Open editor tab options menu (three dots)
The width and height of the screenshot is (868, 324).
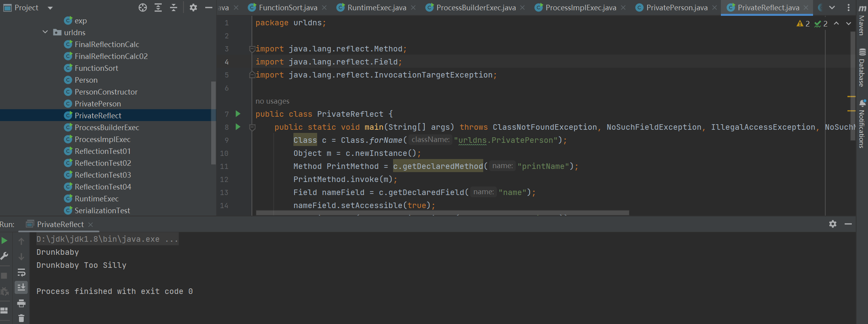[848, 8]
